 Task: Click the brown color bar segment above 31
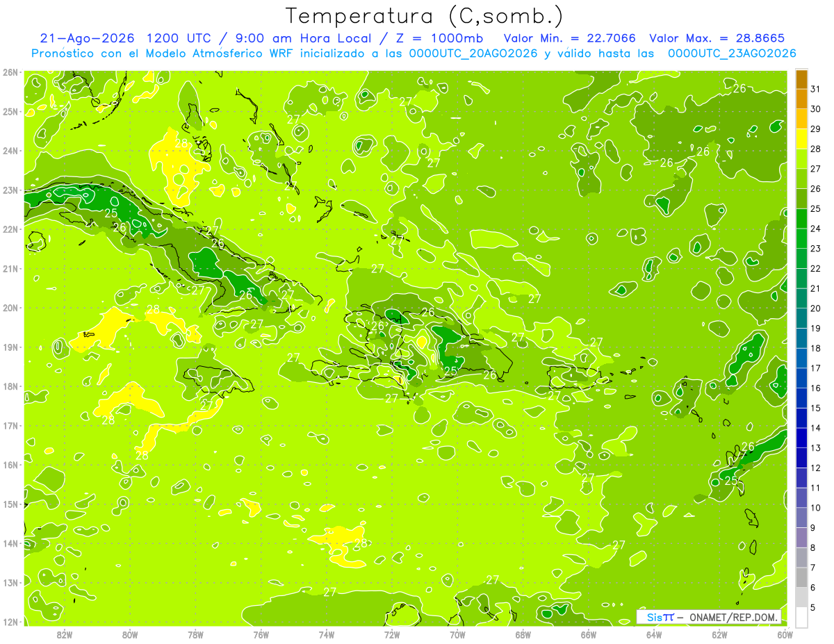pyautogui.click(x=801, y=79)
